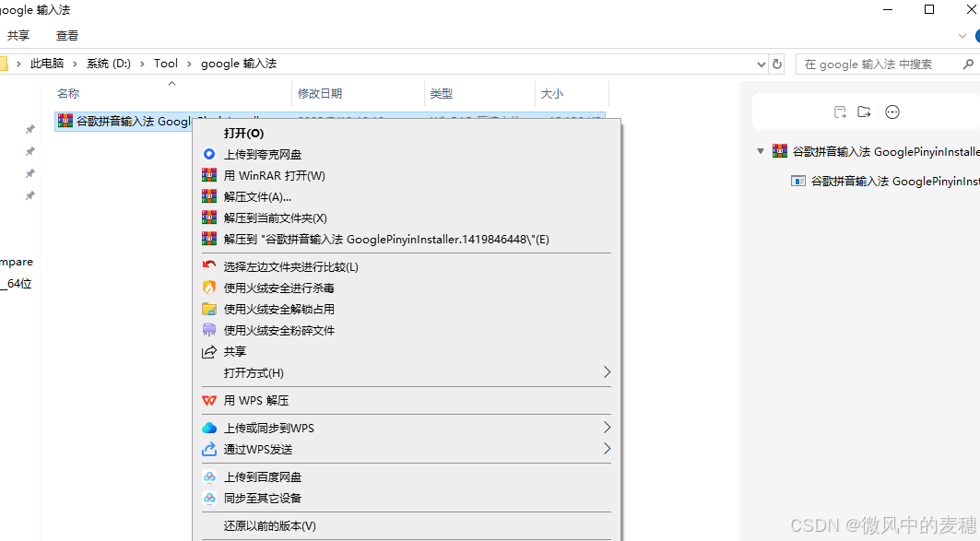
Task: Expand the ribbon with the chevron
Action: pyautogui.click(x=962, y=36)
